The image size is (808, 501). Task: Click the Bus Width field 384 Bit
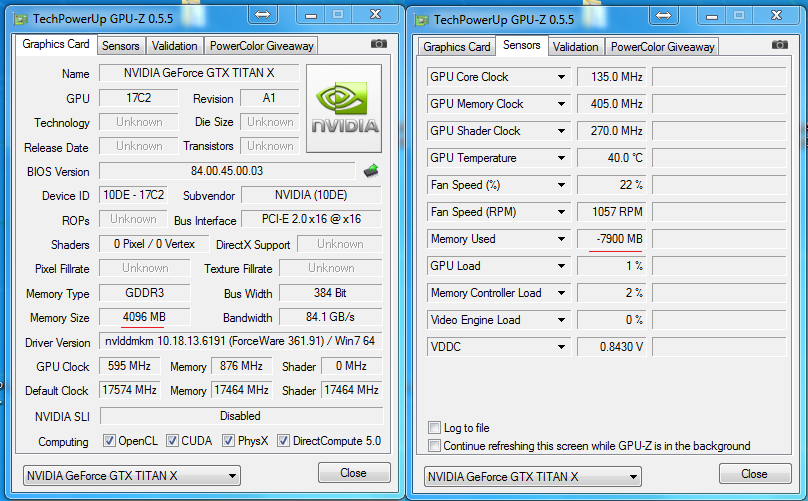pos(330,293)
